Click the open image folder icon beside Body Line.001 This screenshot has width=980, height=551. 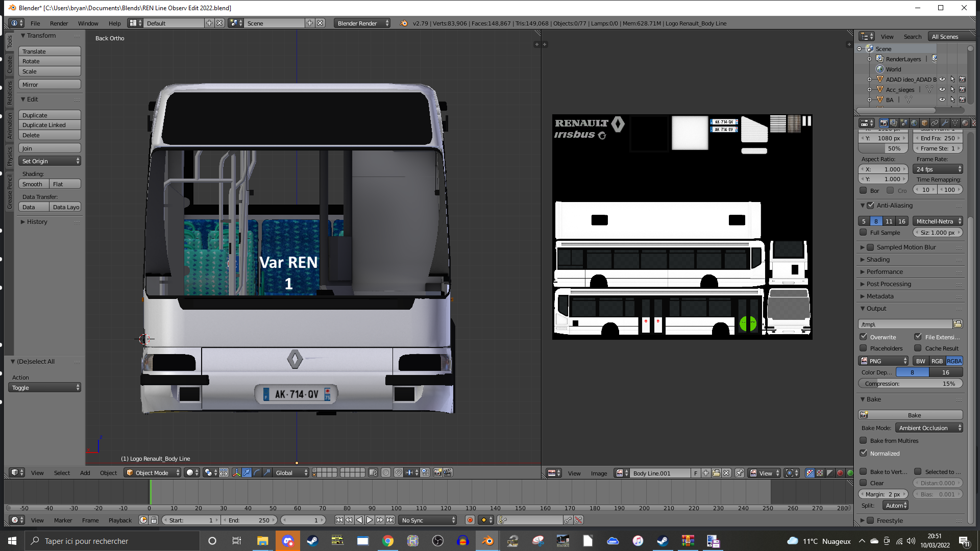(716, 473)
